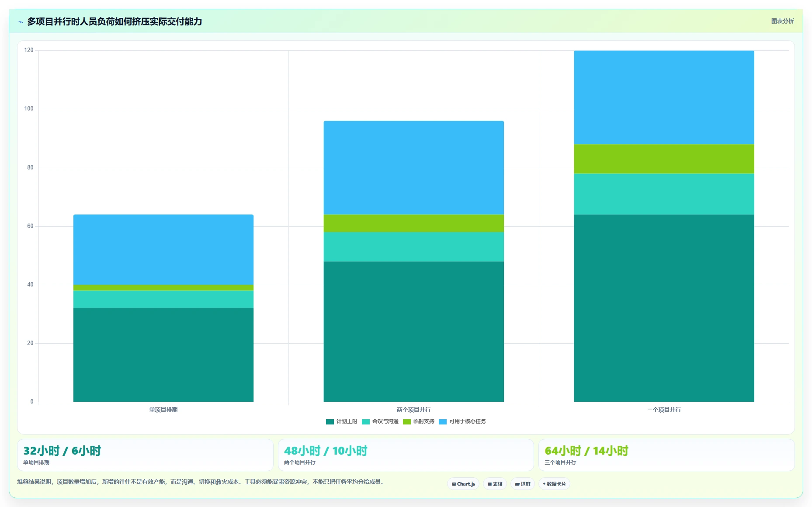
Task: Click the 120 y-axis tick label
Action: (x=29, y=50)
